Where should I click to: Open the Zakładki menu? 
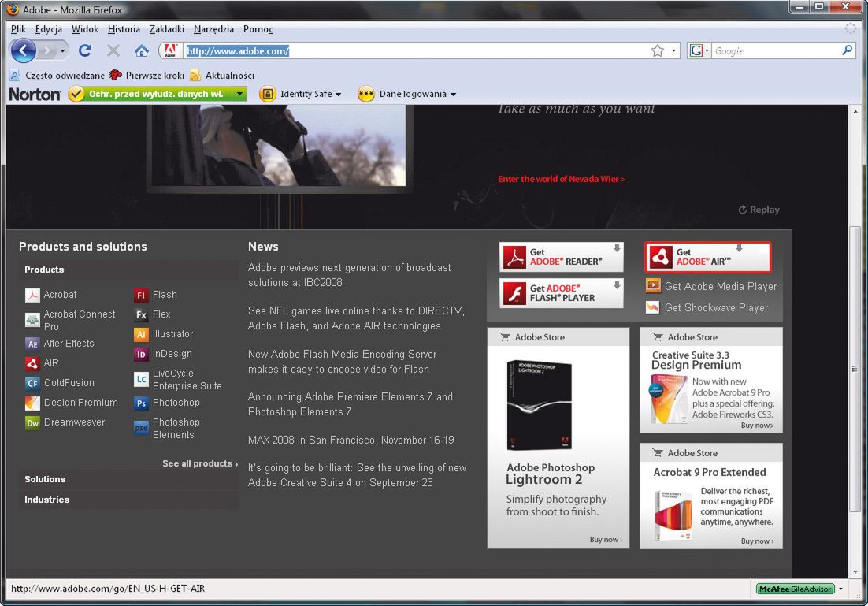[x=167, y=29]
